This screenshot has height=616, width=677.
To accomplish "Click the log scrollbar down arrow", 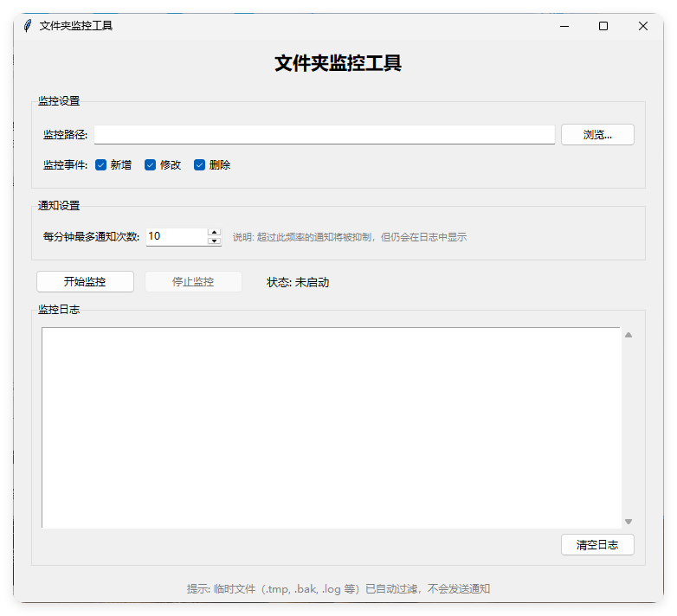I will [x=629, y=521].
